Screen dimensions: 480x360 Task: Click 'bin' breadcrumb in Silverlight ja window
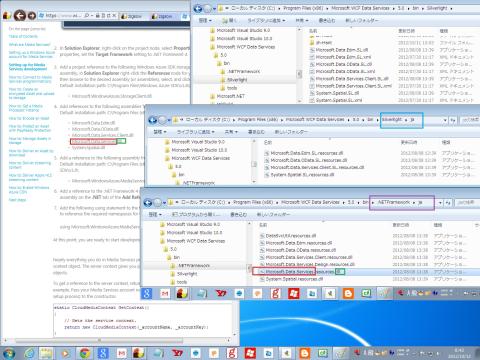[x=370, y=119]
